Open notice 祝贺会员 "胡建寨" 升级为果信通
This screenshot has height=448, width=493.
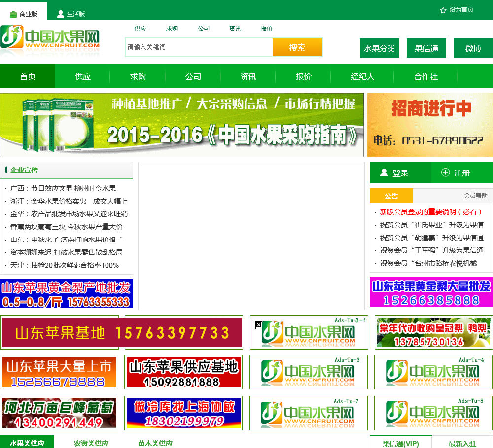[432, 238]
